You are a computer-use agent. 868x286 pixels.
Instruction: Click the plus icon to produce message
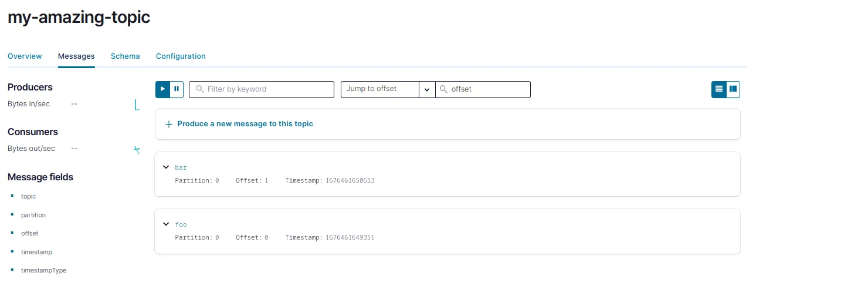(x=169, y=125)
